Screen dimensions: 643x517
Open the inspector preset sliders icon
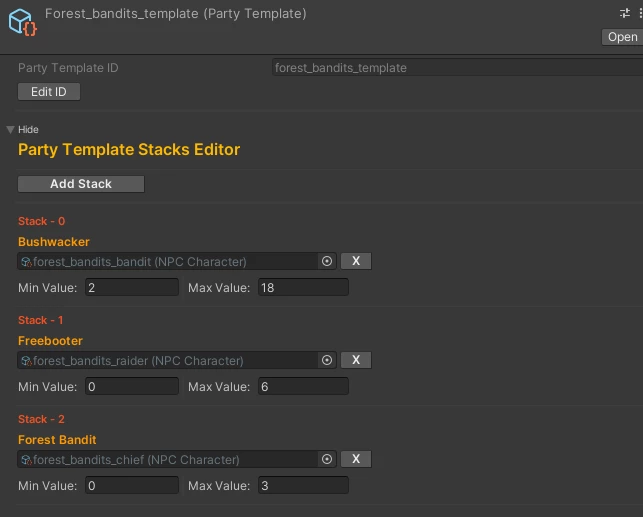(625, 13)
